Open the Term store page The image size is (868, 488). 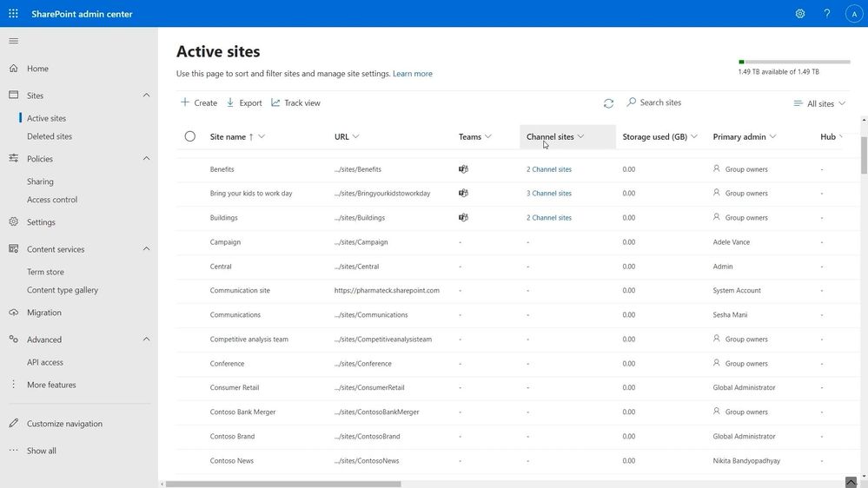point(45,272)
